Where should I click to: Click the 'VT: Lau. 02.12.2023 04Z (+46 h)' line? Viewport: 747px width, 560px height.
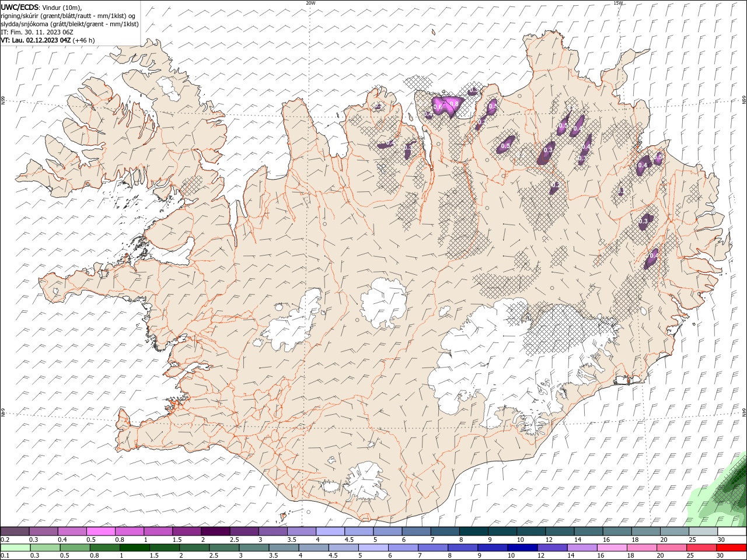48,40
